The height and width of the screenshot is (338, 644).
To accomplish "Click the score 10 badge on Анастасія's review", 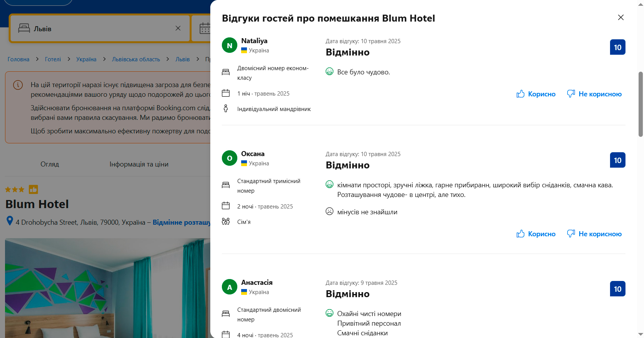I will point(617,289).
